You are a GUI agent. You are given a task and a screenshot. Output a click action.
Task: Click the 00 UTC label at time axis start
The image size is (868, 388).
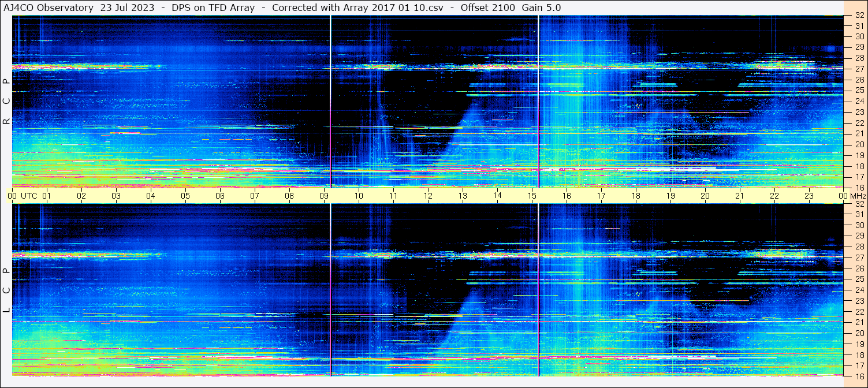[x=22, y=196]
